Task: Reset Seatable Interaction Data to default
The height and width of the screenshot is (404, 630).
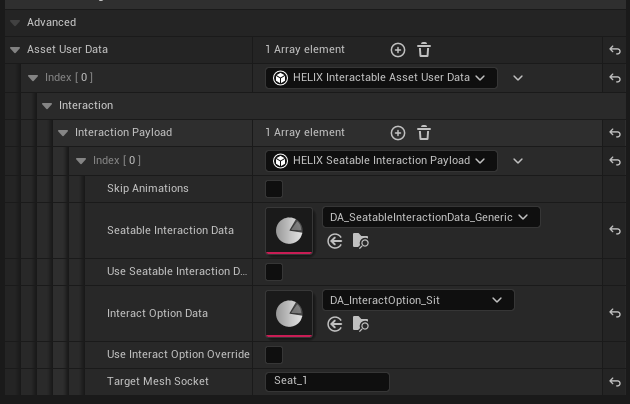Action: click(615, 230)
